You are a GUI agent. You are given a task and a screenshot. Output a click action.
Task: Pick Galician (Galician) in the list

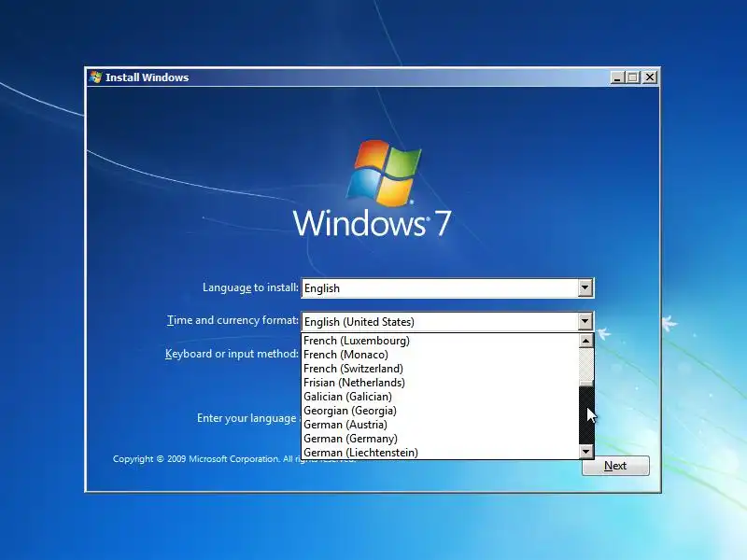click(440, 397)
